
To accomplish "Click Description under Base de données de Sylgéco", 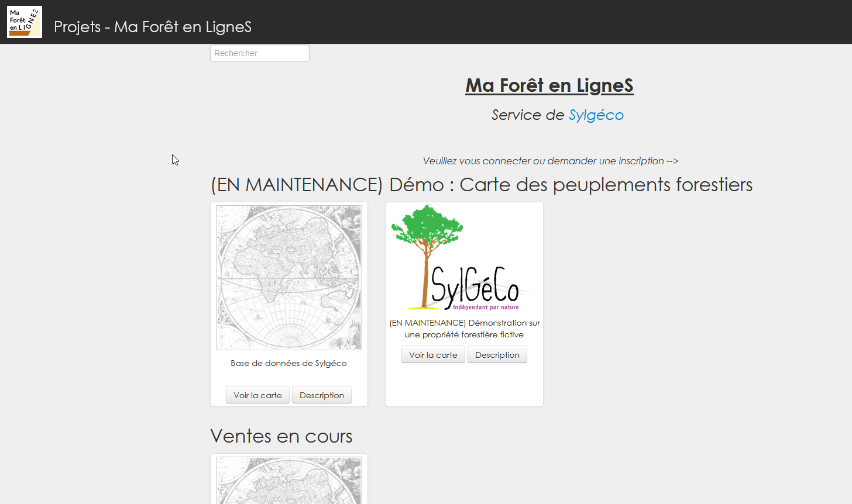I will click(x=322, y=395).
